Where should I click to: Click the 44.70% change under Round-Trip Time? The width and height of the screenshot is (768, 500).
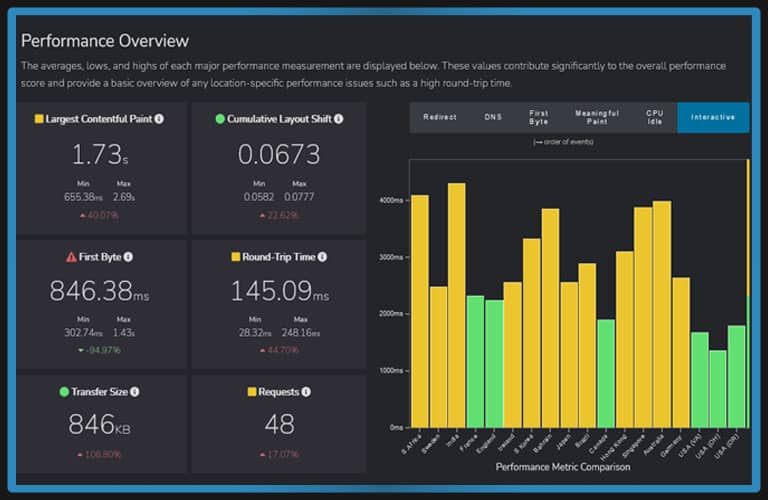coord(279,350)
